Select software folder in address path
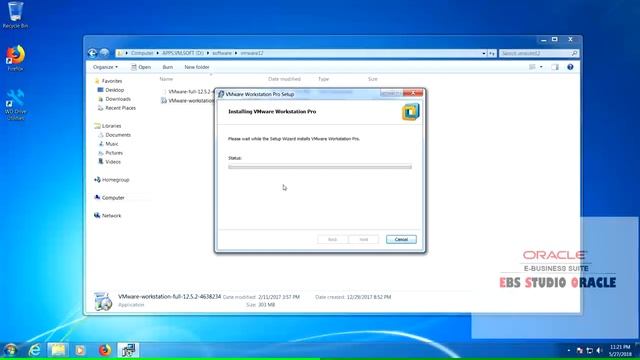This screenshot has width=640, height=360. pos(222,53)
